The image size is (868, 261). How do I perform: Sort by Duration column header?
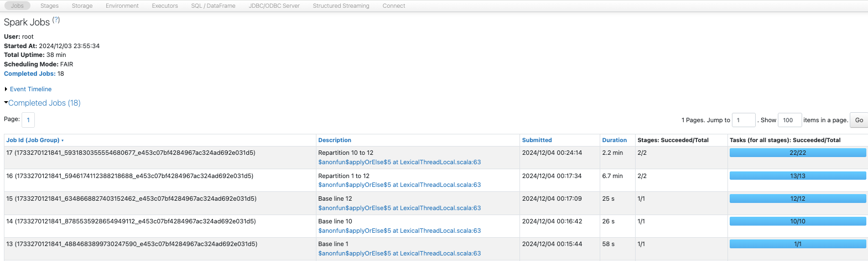pyautogui.click(x=614, y=140)
